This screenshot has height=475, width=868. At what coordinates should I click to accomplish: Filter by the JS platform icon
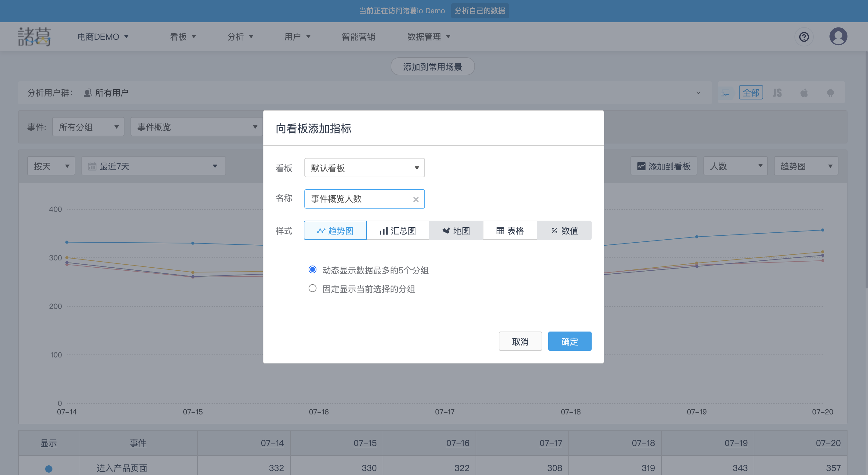(x=777, y=93)
